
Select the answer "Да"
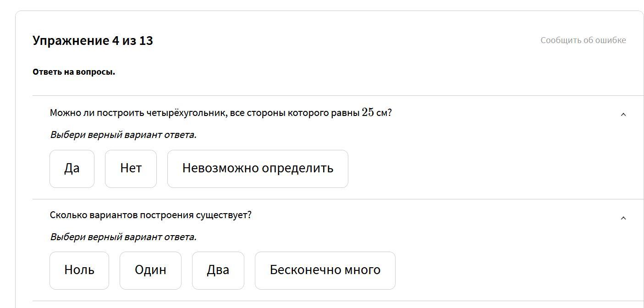pos(72,169)
